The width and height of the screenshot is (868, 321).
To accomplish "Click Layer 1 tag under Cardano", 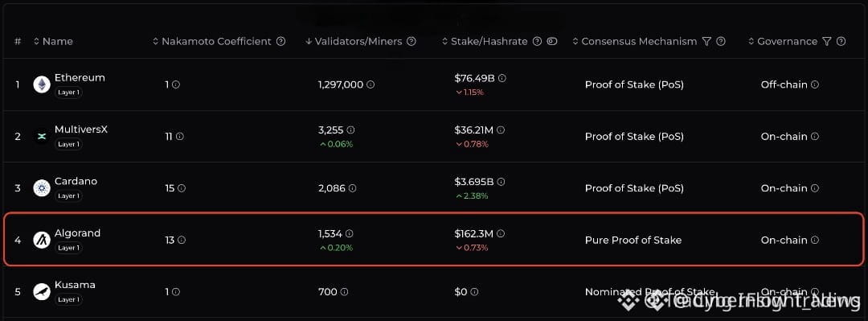I will tap(68, 195).
